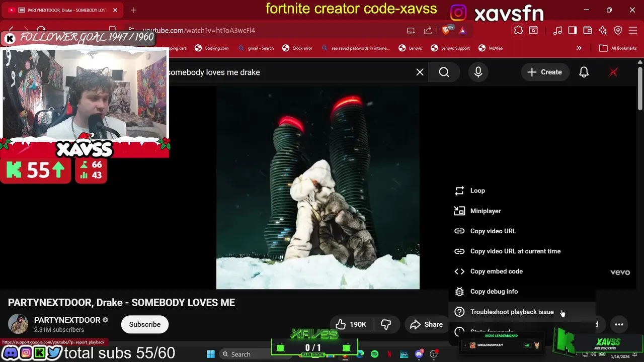Click the share page icon in address bar

pyautogui.click(x=428, y=30)
